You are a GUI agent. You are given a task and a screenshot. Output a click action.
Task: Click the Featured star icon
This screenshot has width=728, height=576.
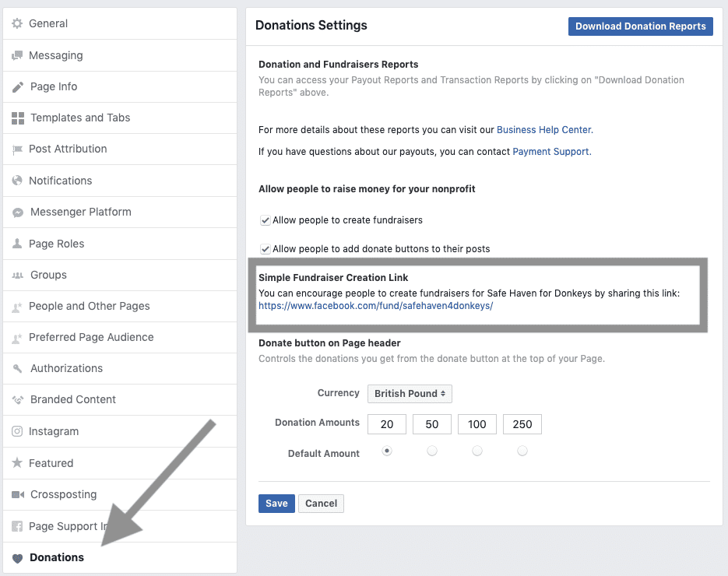(17, 463)
